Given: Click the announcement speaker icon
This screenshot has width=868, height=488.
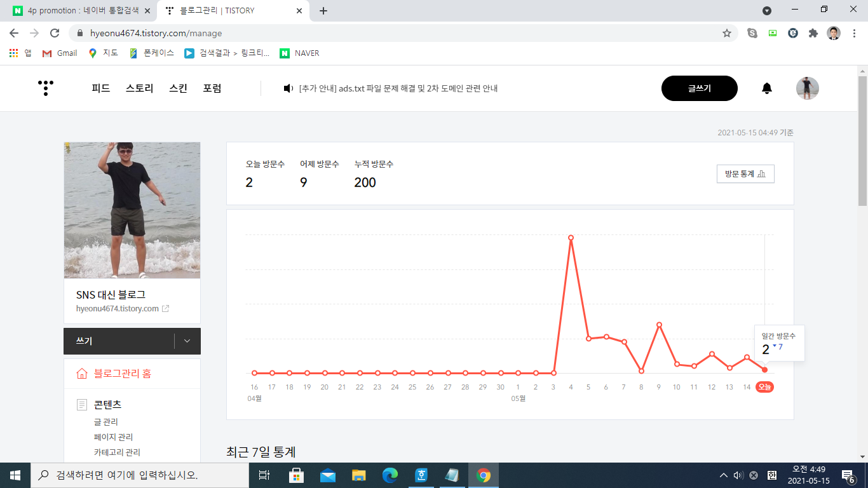Looking at the screenshot, I should click(288, 88).
